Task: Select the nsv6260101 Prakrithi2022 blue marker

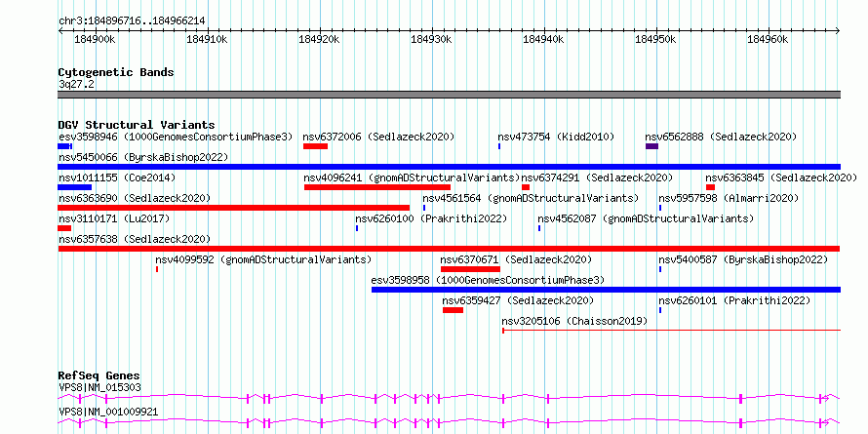Action: pyautogui.click(x=660, y=310)
